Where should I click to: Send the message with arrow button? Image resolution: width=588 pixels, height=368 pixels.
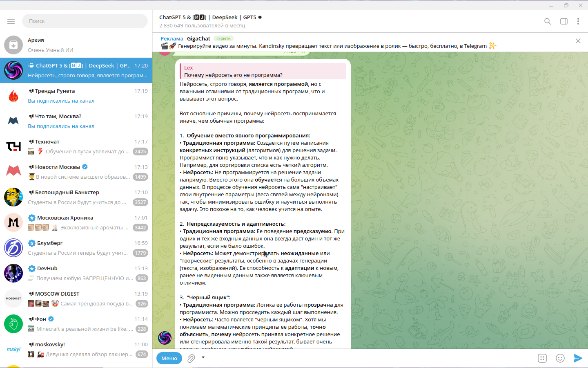(x=578, y=358)
